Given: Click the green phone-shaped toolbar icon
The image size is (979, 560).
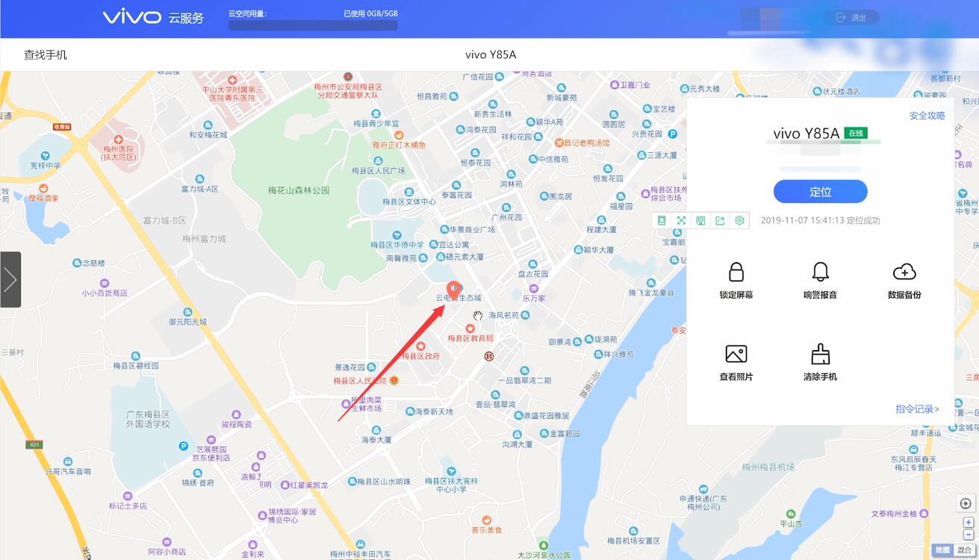Looking at the screenshot, I should (662, 220).
